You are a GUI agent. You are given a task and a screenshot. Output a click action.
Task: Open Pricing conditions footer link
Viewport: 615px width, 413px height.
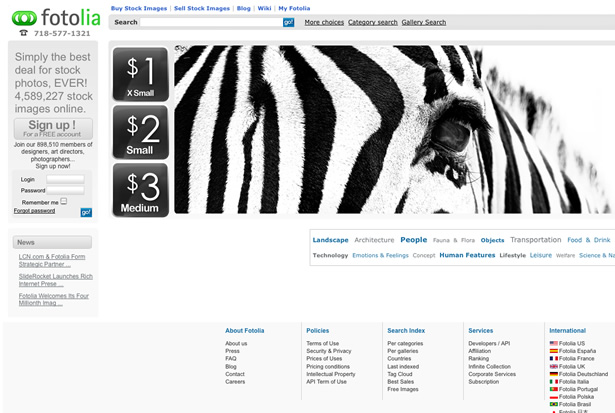(328, 366)
